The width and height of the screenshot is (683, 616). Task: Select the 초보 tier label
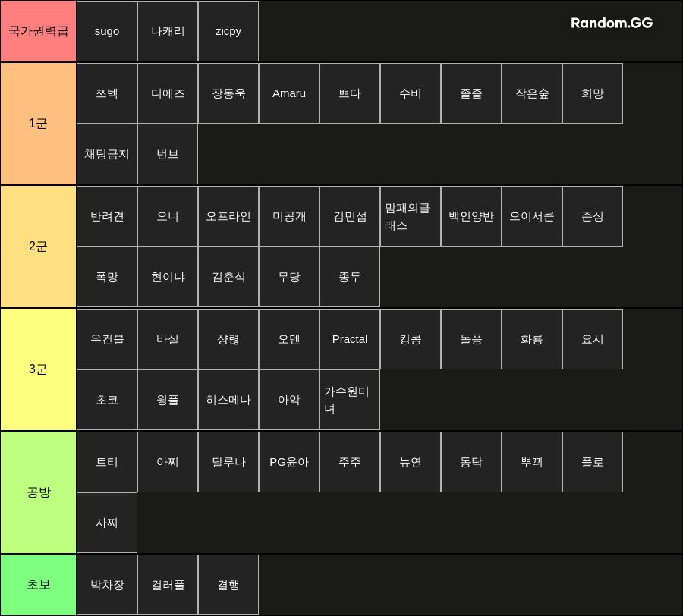point(39,585)
